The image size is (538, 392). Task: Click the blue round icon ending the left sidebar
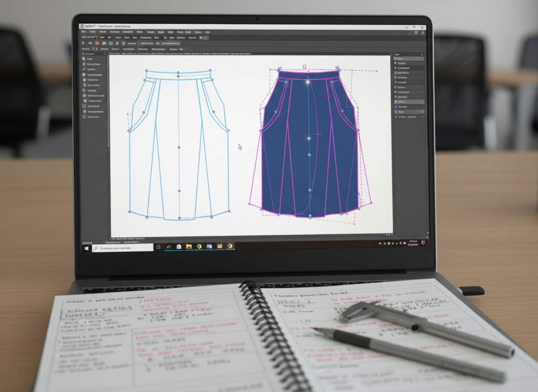(84, 116)
